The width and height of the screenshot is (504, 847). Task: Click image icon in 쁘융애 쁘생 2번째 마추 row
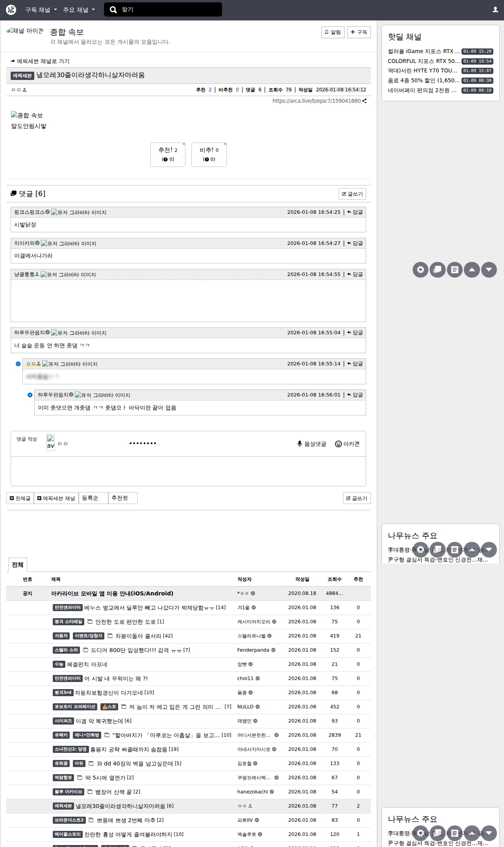click(91, 820)
